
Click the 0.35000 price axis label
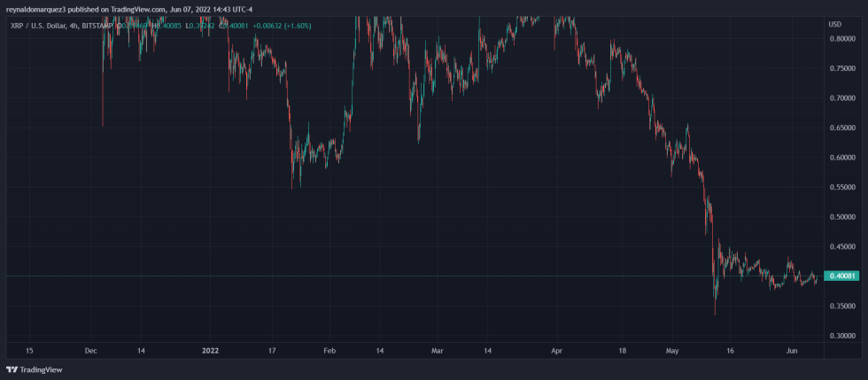[841, 306]
